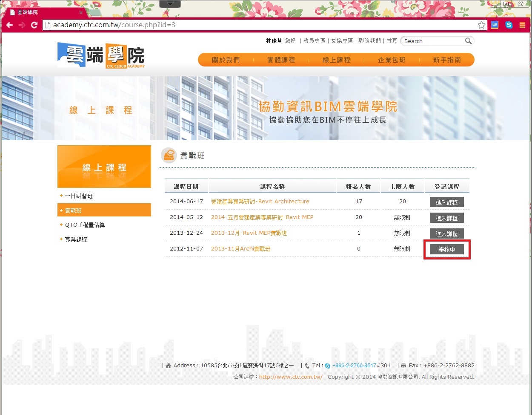The height and width of the screenshot is (415, 532).
Task: Open the 關於我們 menu
Action: tap(226, 60)
